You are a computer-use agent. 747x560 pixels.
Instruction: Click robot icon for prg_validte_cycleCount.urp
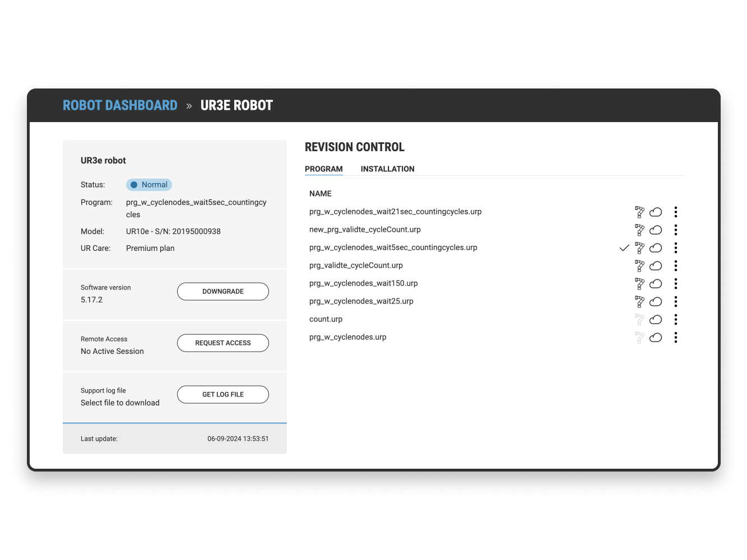[639, 265]
